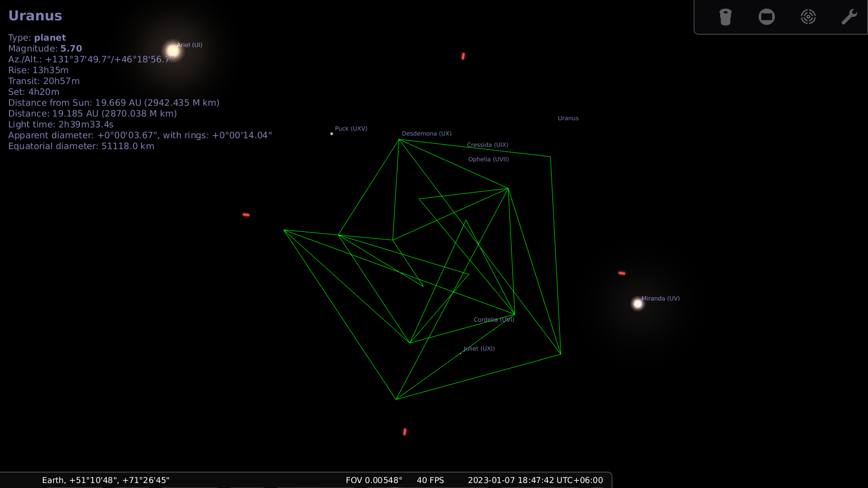Select the Ophelia (UVII) label
The image size is (868, 488).
488,159
